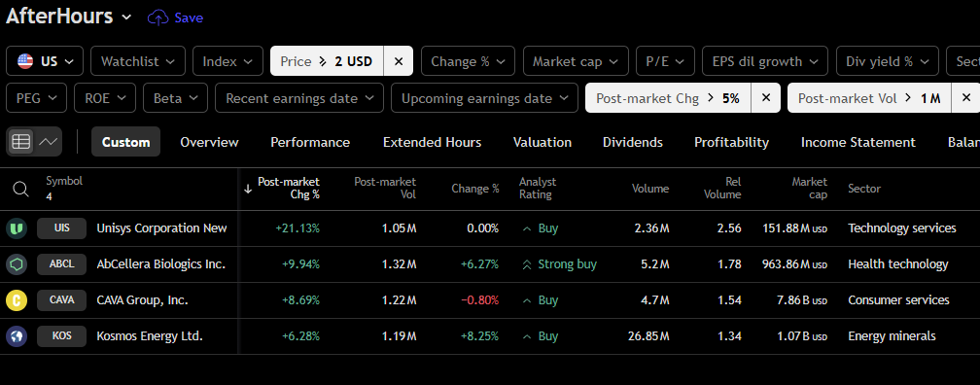
Task: Sort by Change % column header
Action: (475, 189)
